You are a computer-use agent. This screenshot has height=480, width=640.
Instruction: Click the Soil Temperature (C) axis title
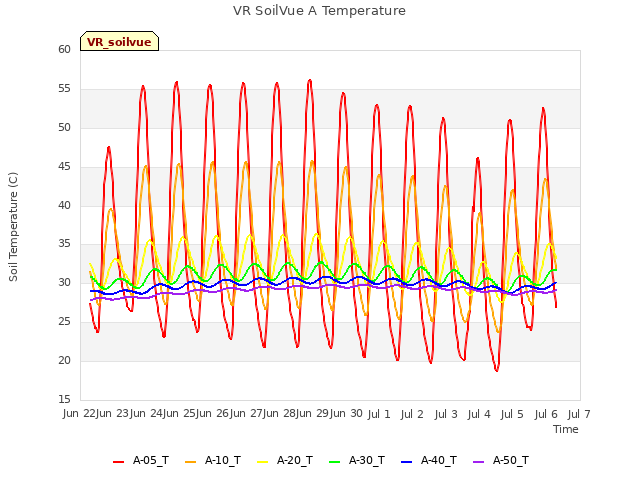coord(13,227)
